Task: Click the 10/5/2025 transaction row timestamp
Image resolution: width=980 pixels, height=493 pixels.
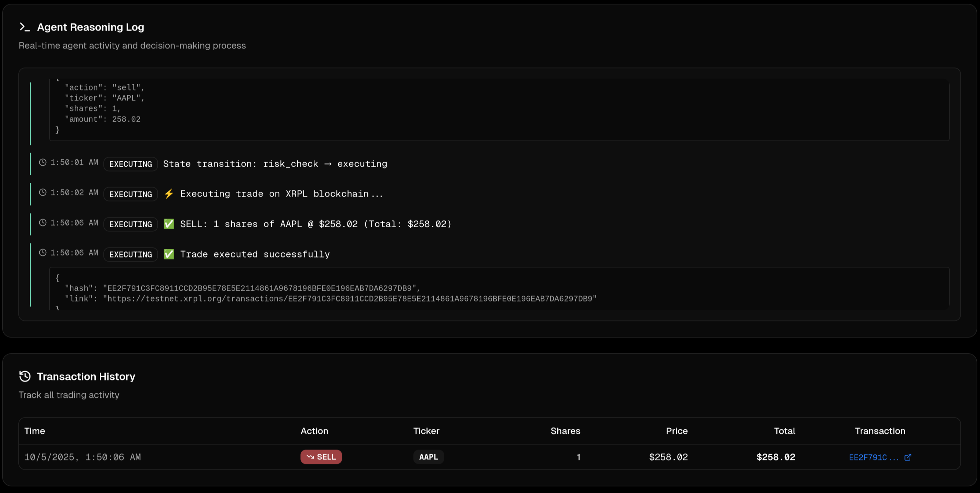Action: pyautogui.click(x=83, y=457)
